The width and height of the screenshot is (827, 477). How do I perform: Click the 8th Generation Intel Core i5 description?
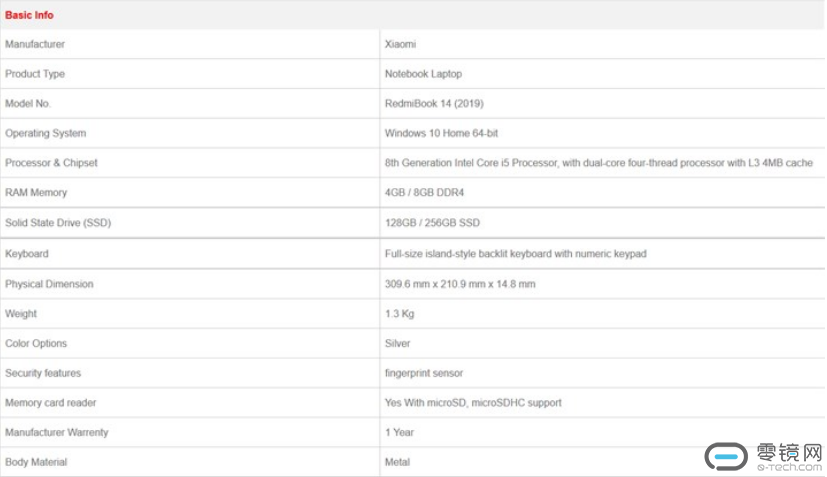599,163
